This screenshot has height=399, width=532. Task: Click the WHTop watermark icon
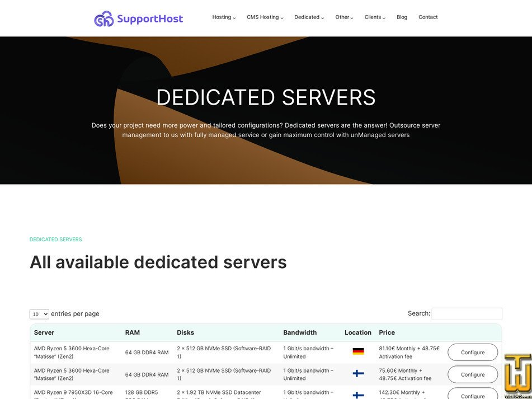tap(517, 376)
